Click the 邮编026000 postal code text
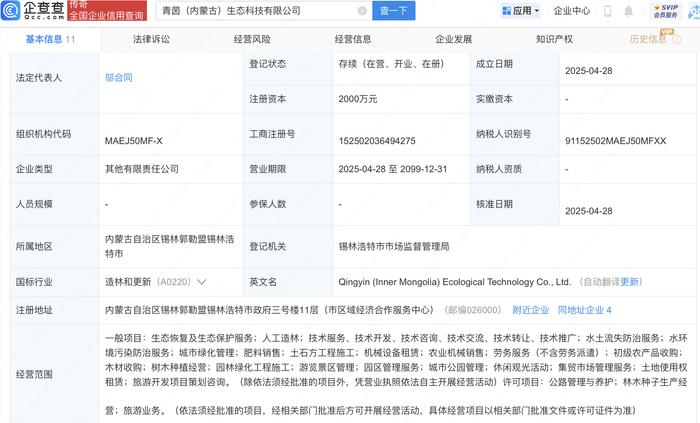 click(x=473, y=310)
